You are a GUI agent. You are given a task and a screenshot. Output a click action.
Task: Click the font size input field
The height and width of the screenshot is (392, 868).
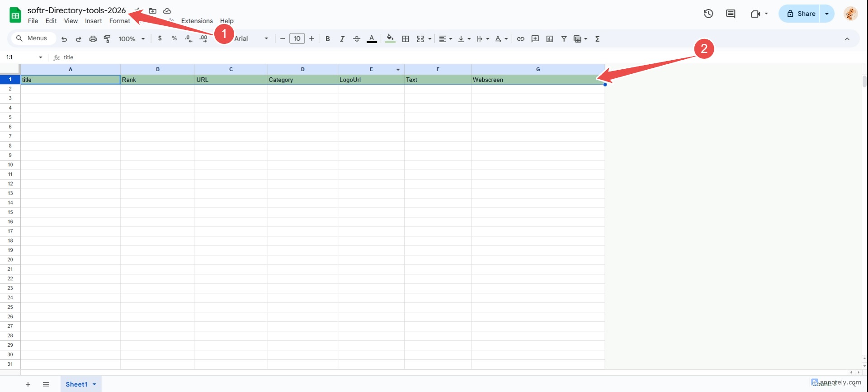coord(297,38)
